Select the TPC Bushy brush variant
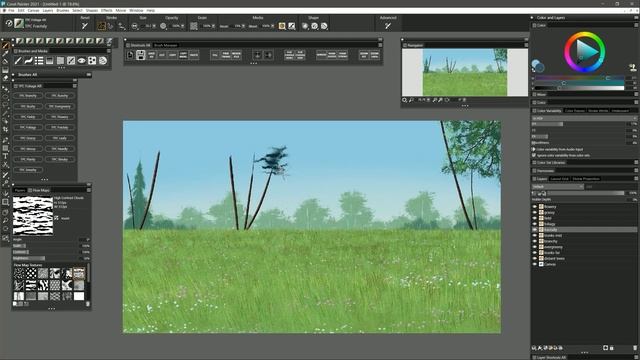The image size is (640, 360). pos(28,106)
